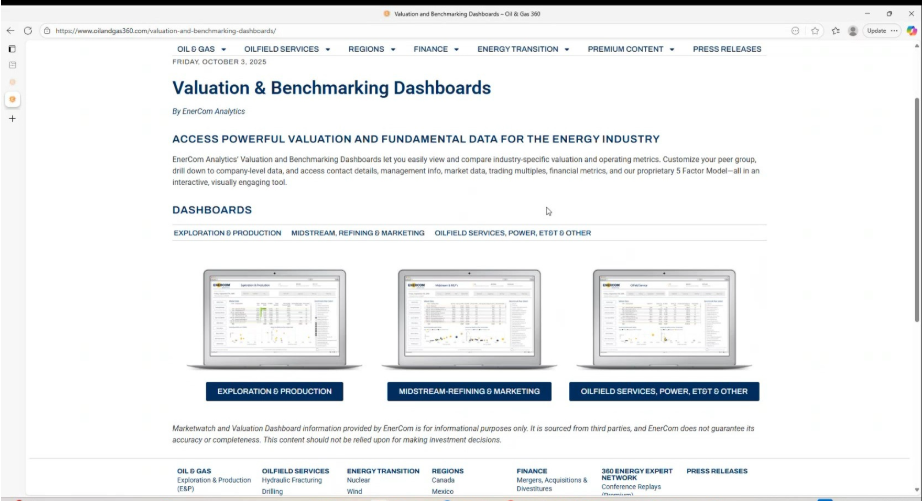The image size is (922, 501).
Task: Open the Energy Transition dropdown menu
Action: pyautogui.click(x=523, y=49)
